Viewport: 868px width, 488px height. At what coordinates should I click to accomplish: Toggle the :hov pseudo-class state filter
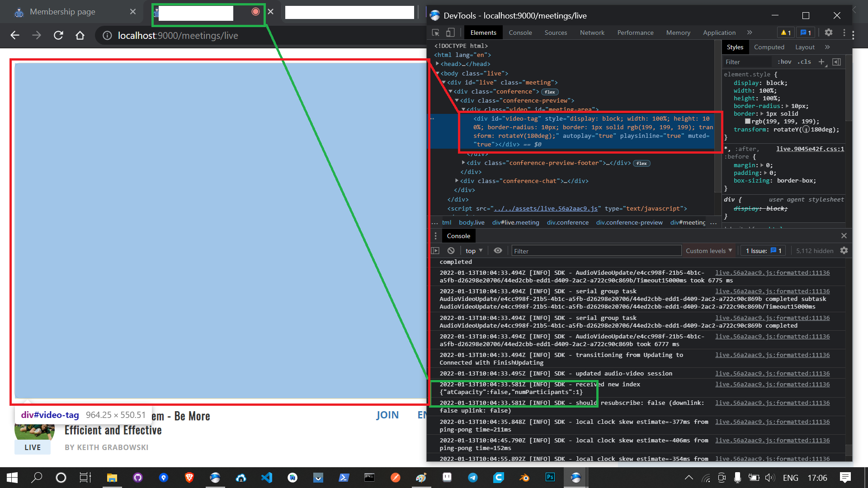click(x=784, y=61)
